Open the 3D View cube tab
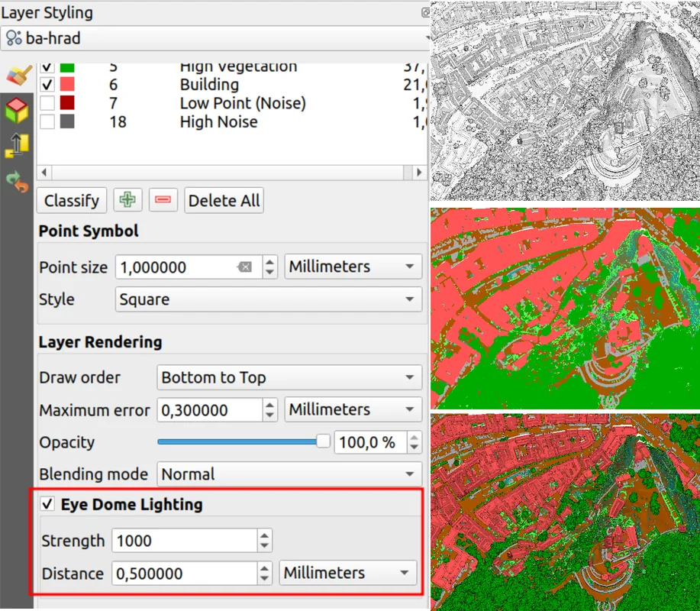The height and width of the screenshot is (611, 700). click(x=17, y=111)
